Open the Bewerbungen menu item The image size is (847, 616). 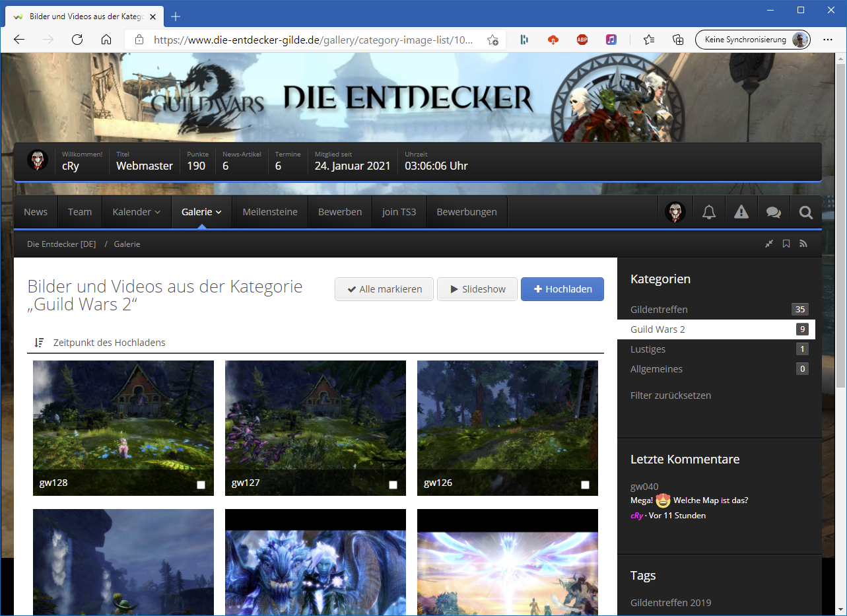[x=467, y=212]
